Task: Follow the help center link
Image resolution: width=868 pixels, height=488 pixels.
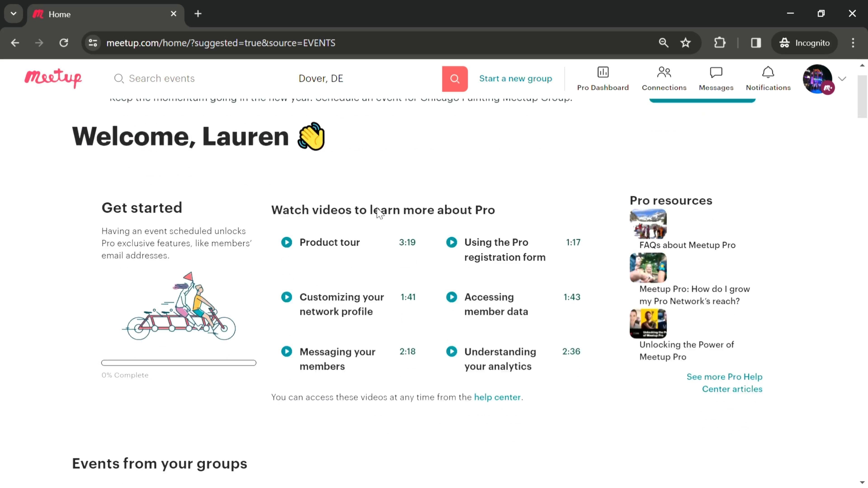Action: [497, 397]
